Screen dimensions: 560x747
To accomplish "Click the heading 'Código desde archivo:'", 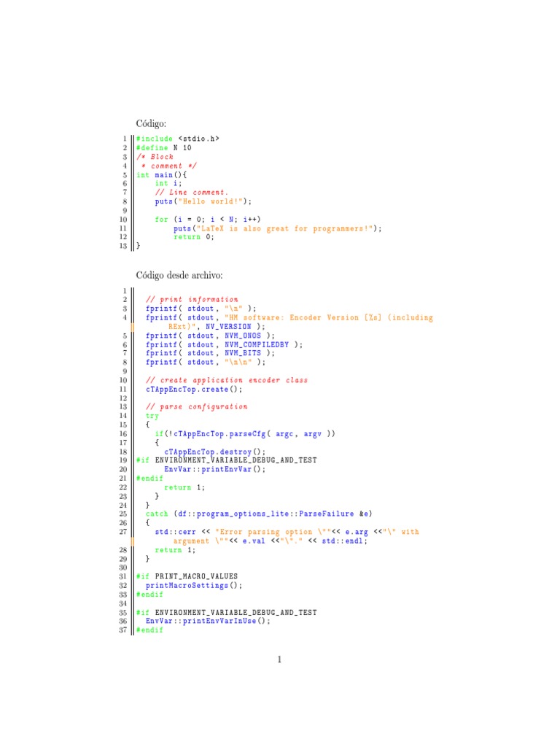I will coord(179,275).
